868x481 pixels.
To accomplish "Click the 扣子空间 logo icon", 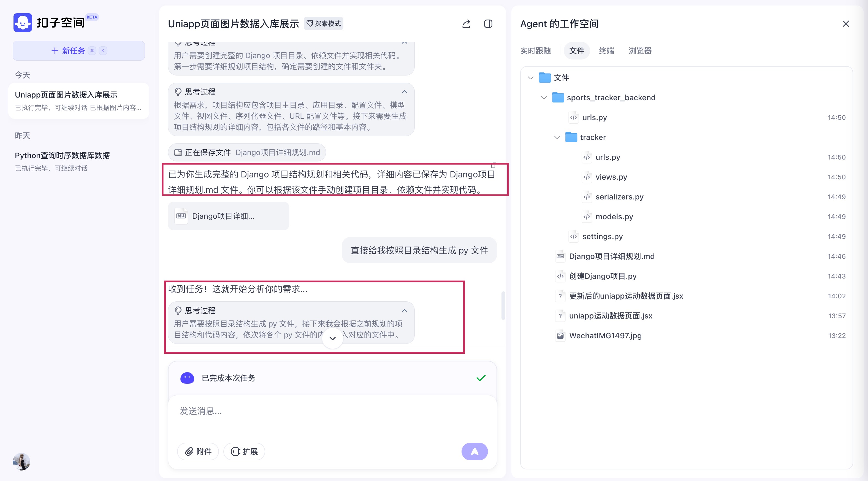I will click(23, 23).
